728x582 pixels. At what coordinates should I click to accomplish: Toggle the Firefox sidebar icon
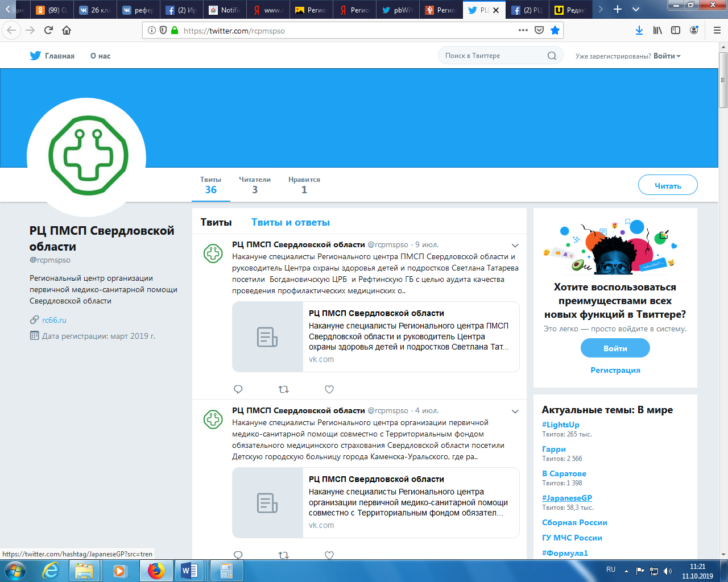[676, 30]
